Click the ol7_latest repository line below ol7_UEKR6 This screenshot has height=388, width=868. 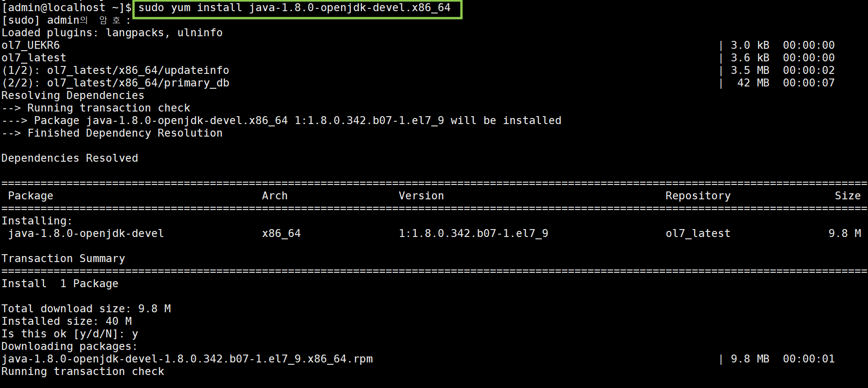coord(34,58)
